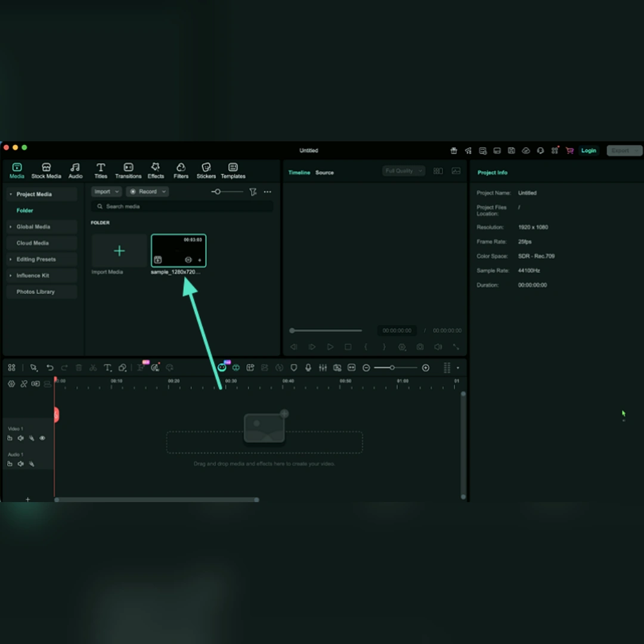Select the Text tool in timeline toolbar

coord(107,367)
